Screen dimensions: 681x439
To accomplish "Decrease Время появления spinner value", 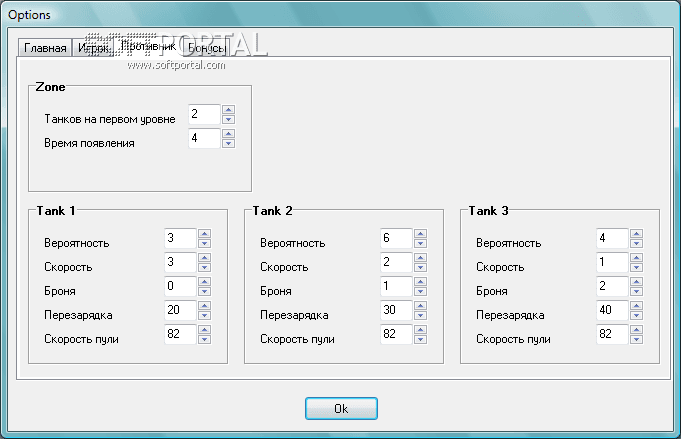I will pos(228,143).
